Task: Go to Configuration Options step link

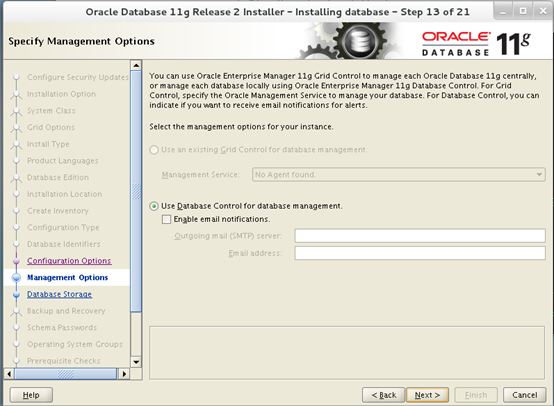Action: coord(69,261)
